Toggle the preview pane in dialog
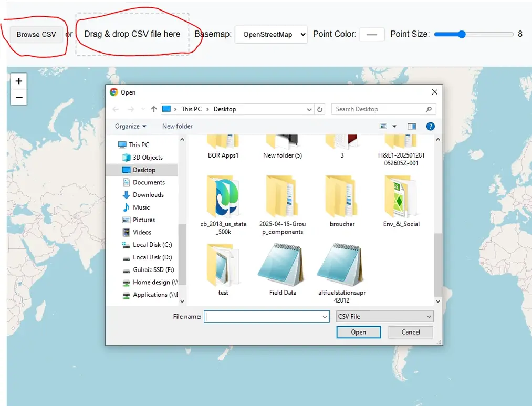 (412, 126)
